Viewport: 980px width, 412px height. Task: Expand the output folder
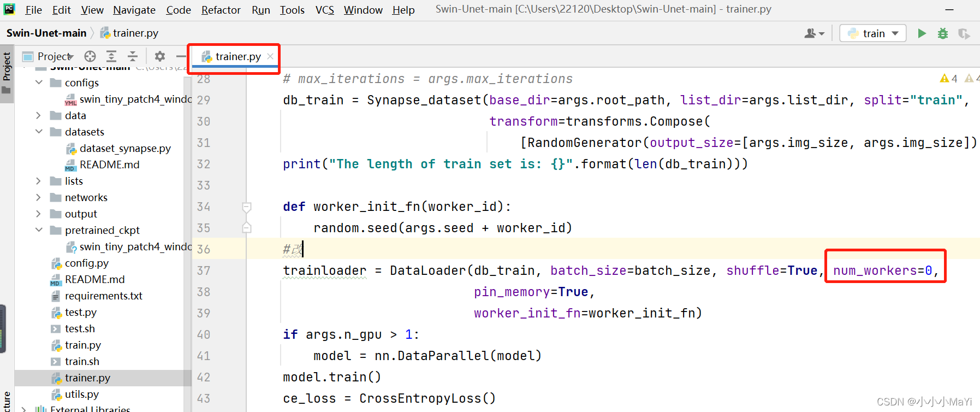(39, 214)
